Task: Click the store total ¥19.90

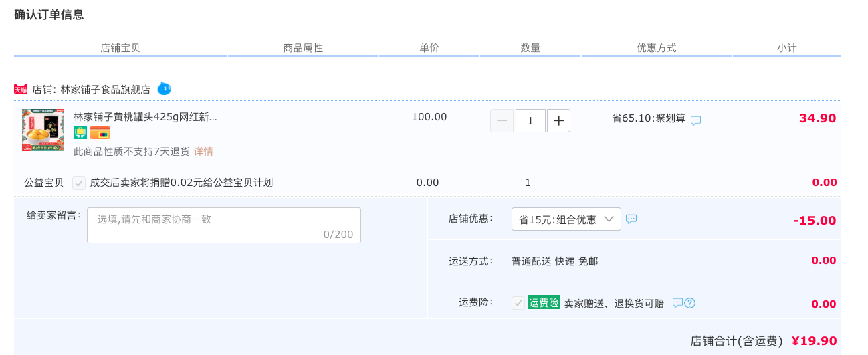Action: (x=814, y=341)
